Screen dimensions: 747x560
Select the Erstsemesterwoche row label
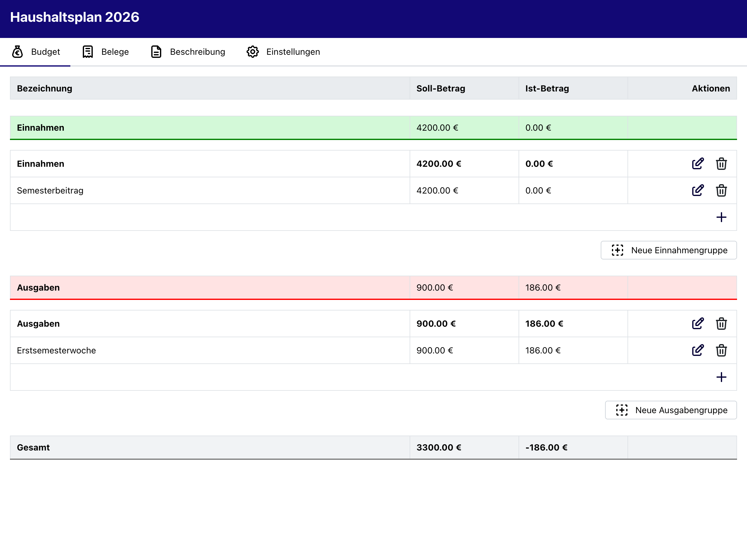[x=56, y=350]
